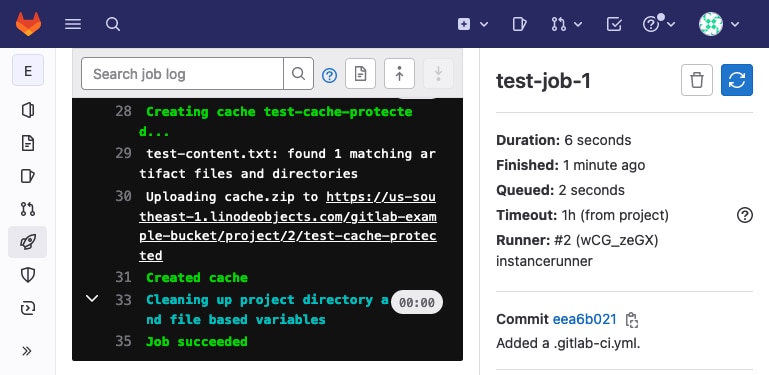Viewport: 769px width, 375px height.
Task: Open the Merge requests dropdown
Action: 566,24
